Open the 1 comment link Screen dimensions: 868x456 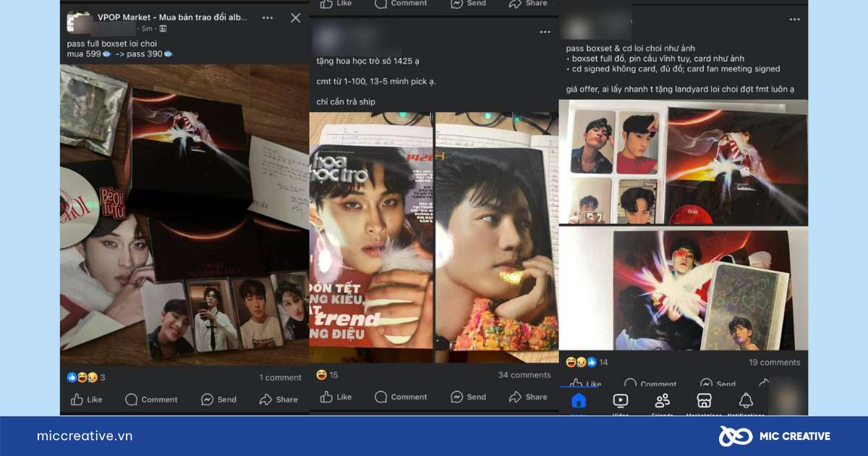click(x=280, y=377)
